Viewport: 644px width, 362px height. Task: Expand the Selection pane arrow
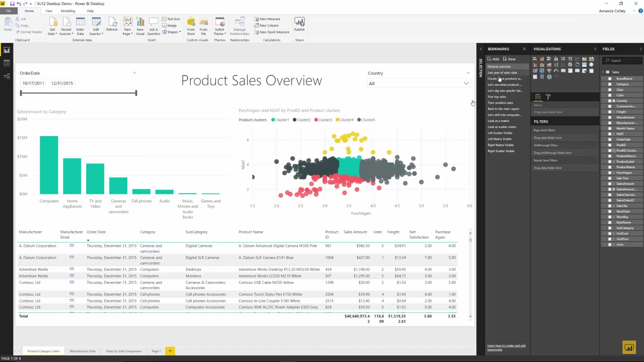481,49
